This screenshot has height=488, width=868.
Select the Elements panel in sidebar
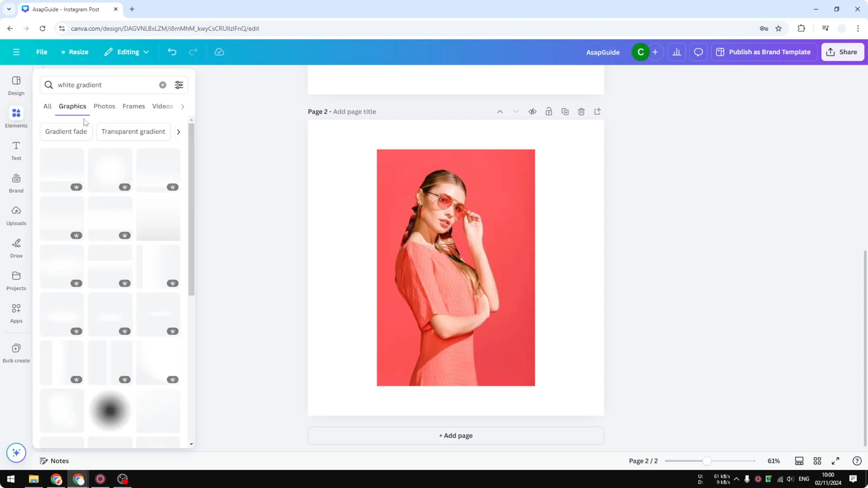point(16,118)
